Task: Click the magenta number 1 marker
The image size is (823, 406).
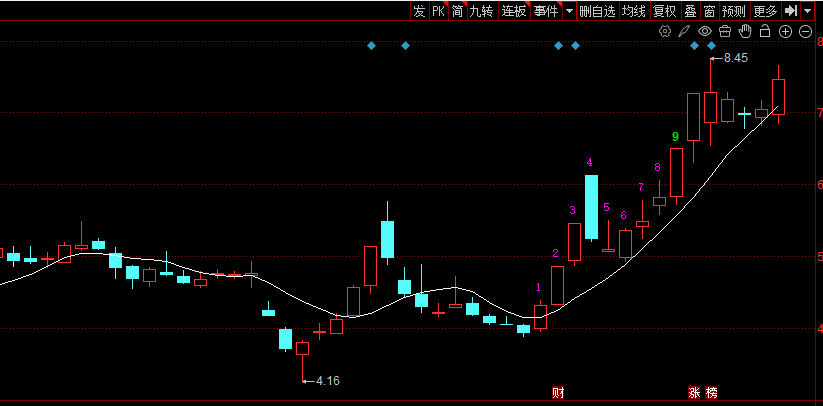Action: (x=538, y=287)
